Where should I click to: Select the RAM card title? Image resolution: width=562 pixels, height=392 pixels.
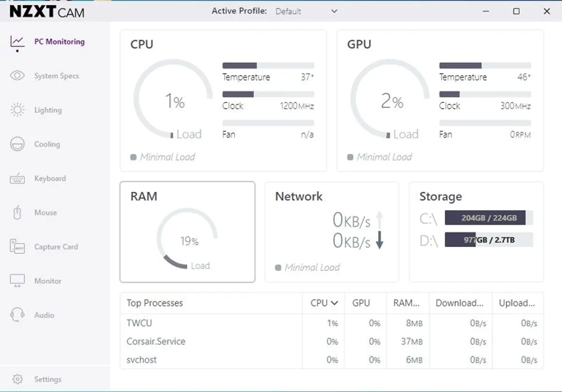144,196
